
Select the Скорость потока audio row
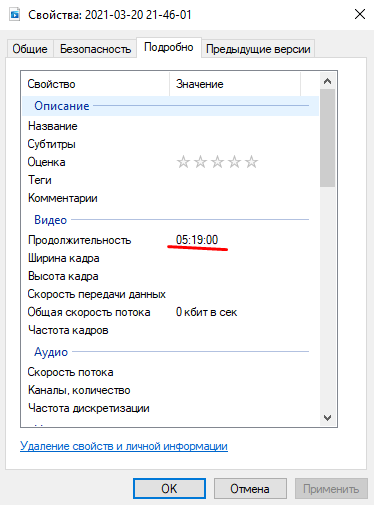[x=170, y=372]
